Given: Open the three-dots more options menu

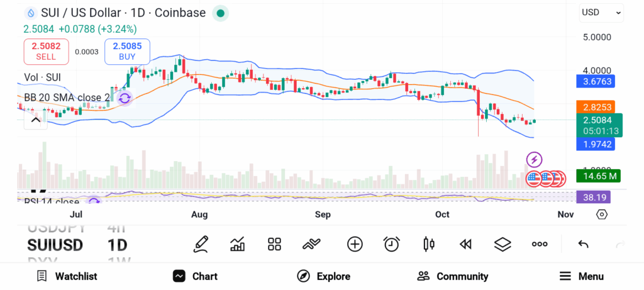Looking at the screenshot, I should click(540, 244).
